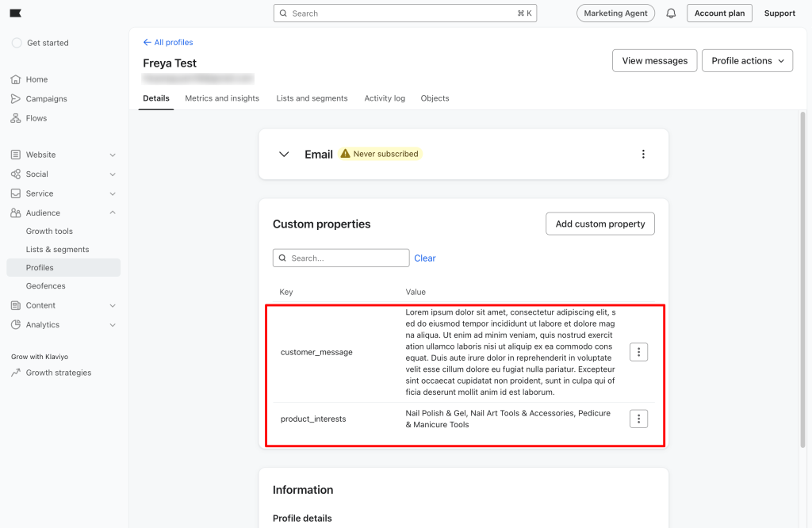Click the Campaigns paper plane icon
The image size is (812, 528).
[x=16, y=98]
